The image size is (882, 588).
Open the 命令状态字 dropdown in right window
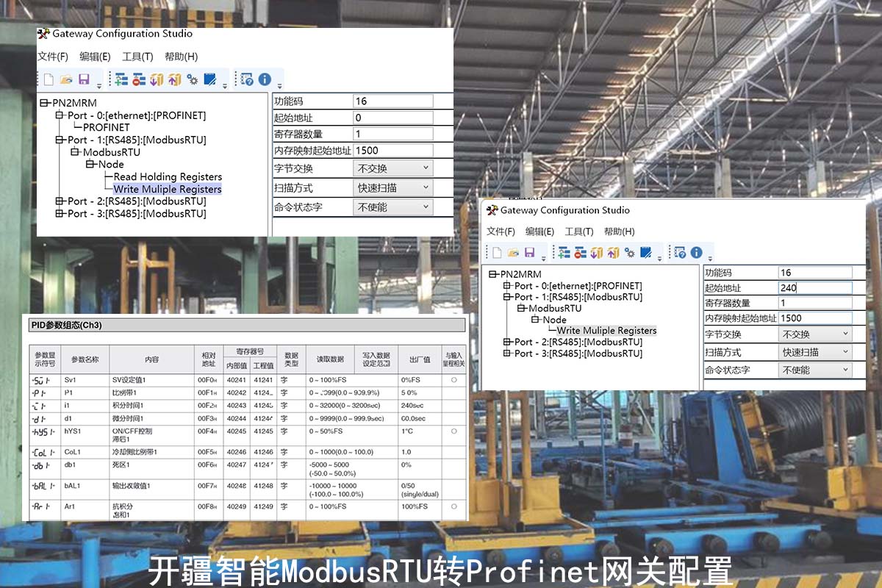click(815, 370)
